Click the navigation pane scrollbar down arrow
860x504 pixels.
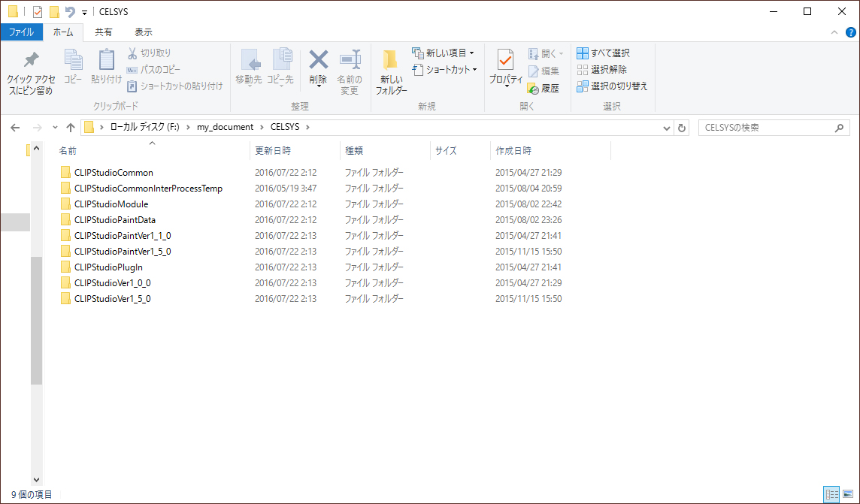pyautogui.click(x=36, y=480)
